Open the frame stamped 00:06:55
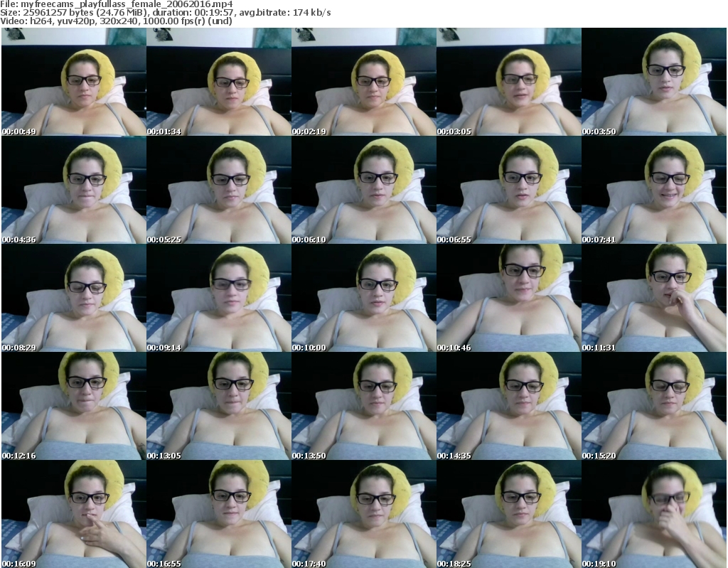The width and height of the screenshot is (728, 568). [508, 190]
